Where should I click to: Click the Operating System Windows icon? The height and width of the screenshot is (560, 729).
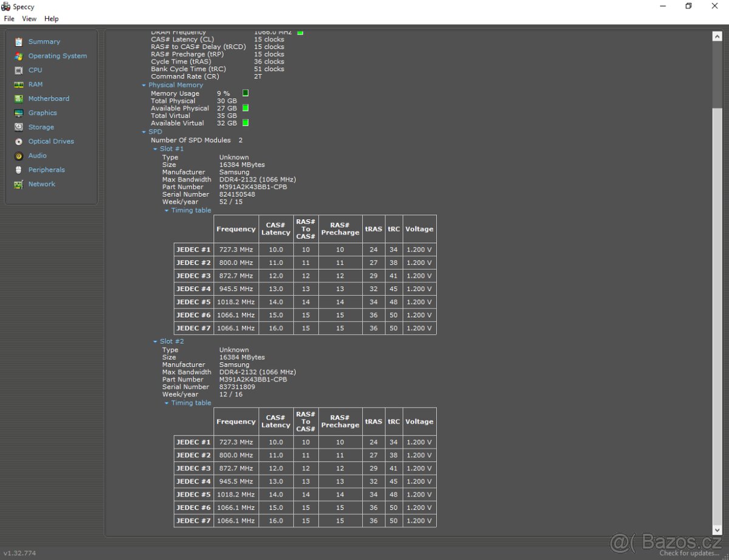pos(18,56)
